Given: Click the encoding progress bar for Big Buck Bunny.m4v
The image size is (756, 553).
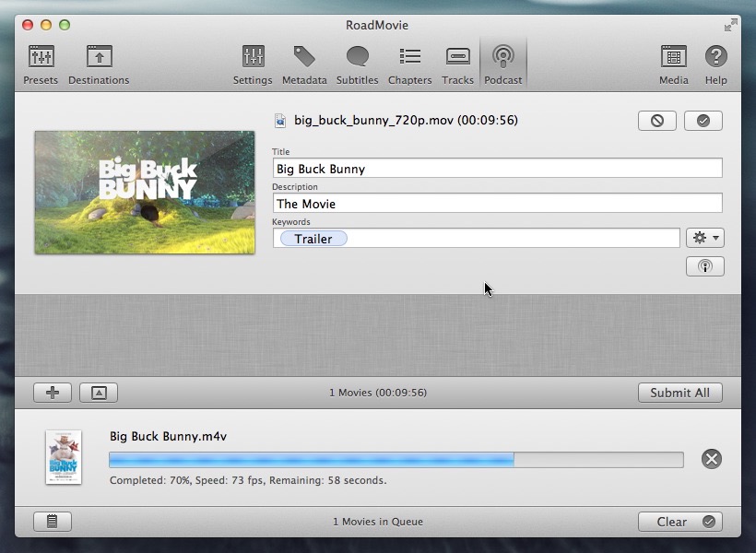Looking at the screenshot, I should (x=396, y=460).
